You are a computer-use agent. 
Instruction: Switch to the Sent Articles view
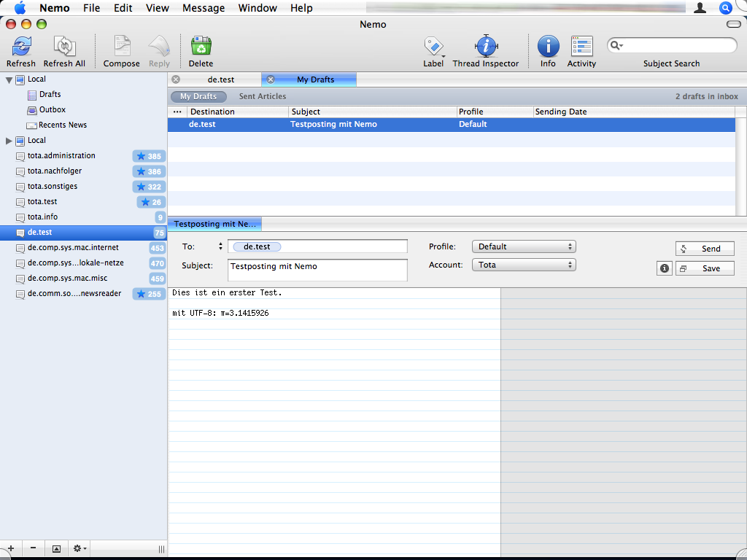point(263,96)
